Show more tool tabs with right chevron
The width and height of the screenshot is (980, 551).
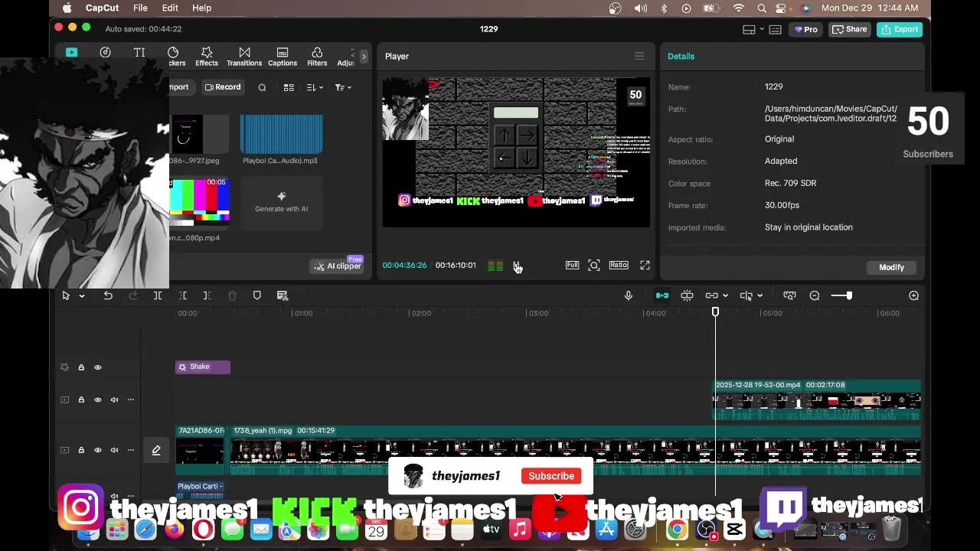(x=364, y=57)
